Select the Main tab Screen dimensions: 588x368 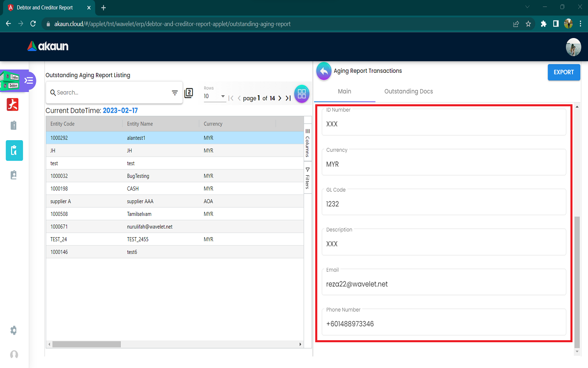tap(344, 92)
